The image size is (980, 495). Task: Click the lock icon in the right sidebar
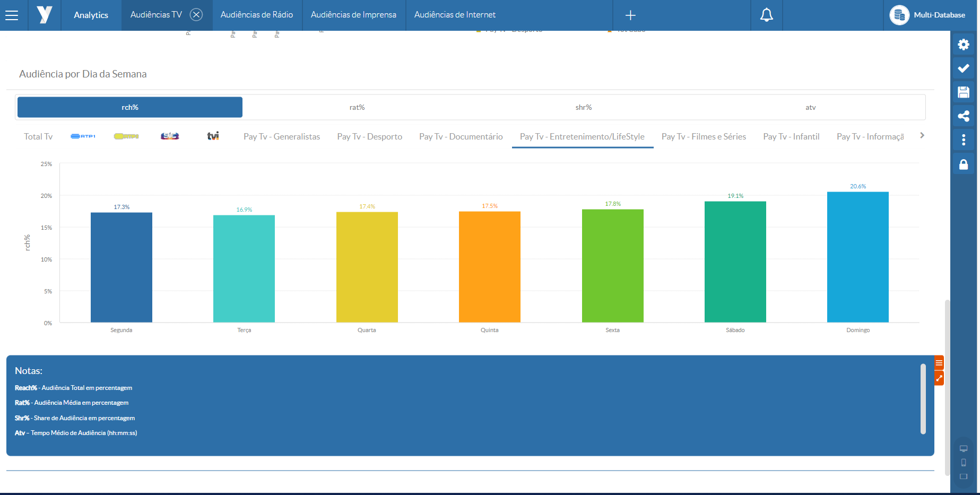964,164
